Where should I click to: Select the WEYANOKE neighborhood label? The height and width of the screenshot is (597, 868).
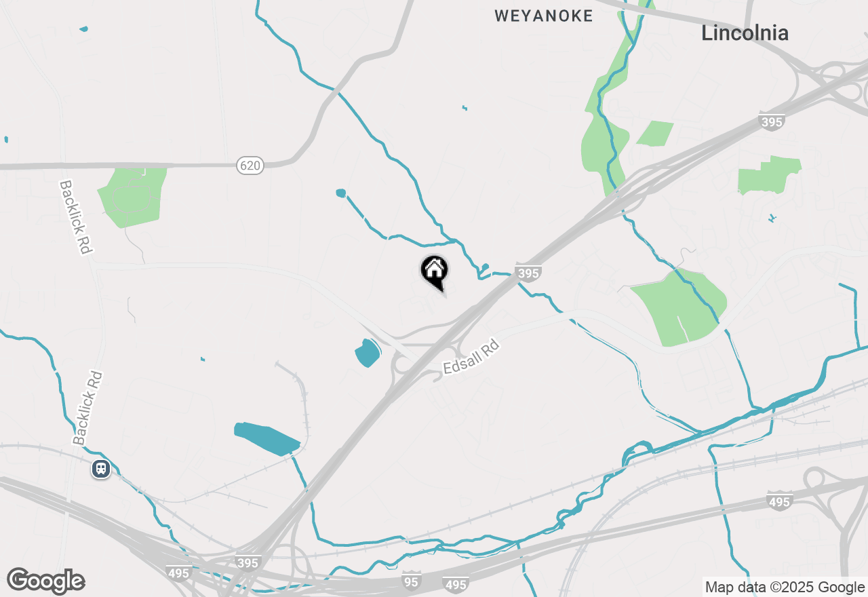[x=544, y=16]
